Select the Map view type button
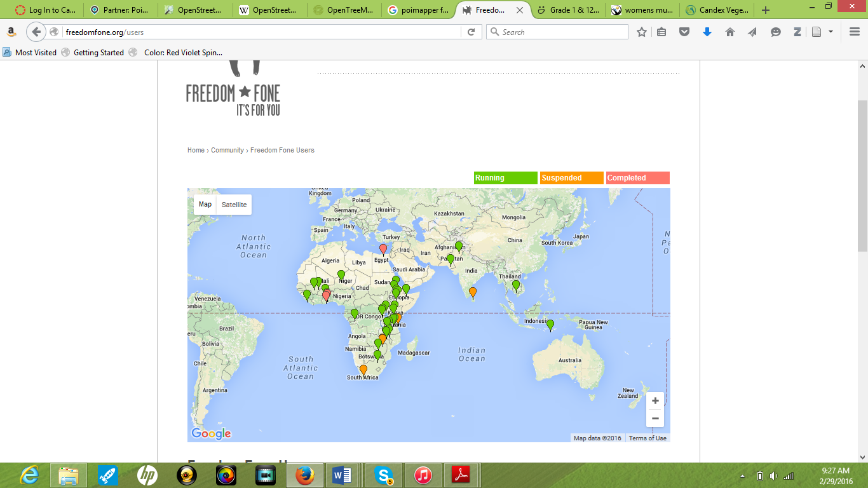The width and height of the screenshot is (868, 488). point(205,205)
